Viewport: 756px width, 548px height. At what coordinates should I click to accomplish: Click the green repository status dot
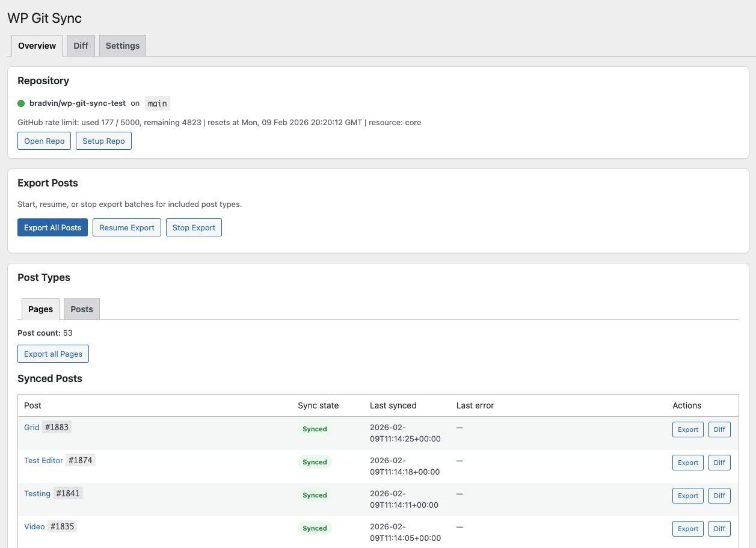click(x=21, y=103)
